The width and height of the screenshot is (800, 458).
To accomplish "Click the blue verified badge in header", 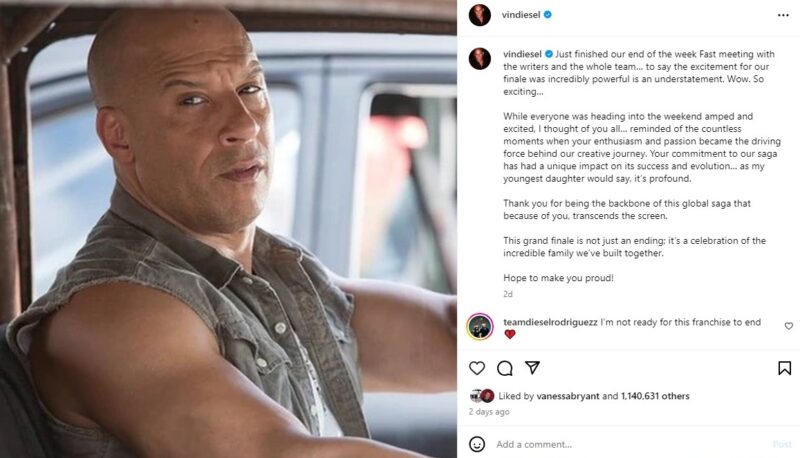I will click(547, 15).
